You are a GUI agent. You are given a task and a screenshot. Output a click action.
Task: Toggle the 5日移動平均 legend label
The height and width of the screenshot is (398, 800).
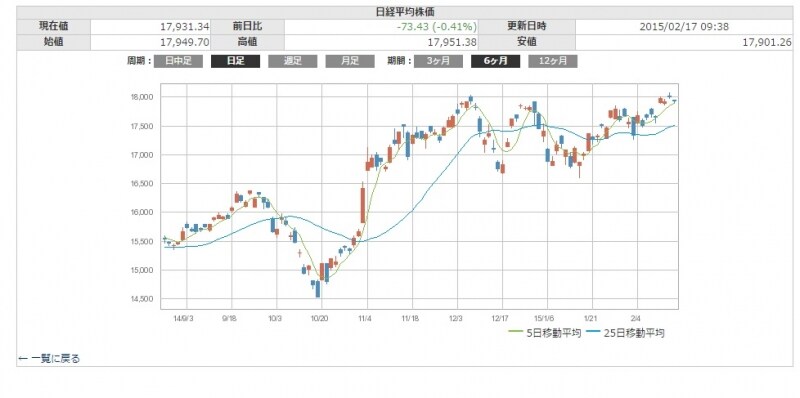554,333
